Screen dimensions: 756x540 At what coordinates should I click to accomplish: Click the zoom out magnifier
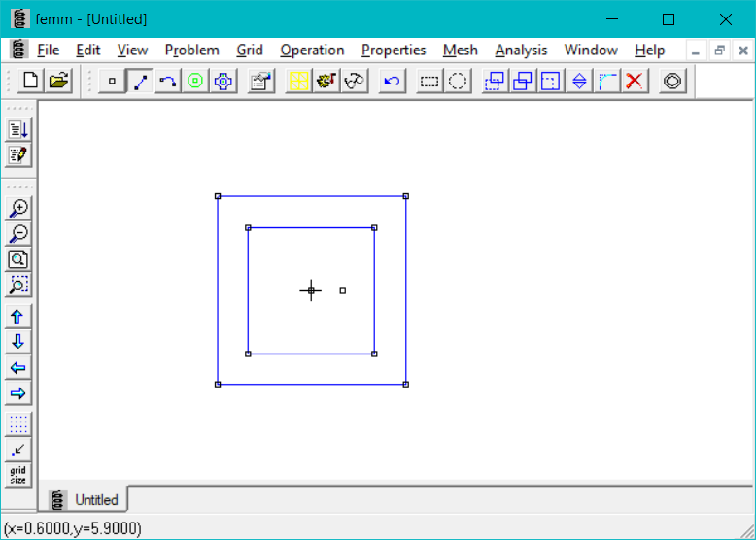(x=18, y=234)
